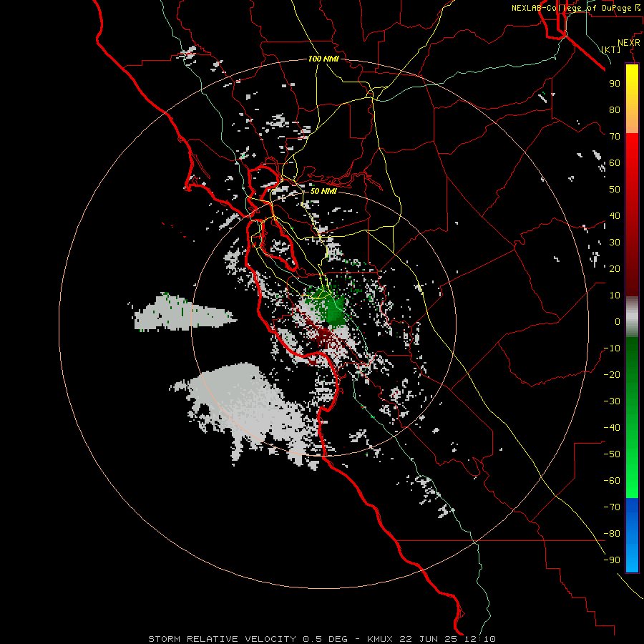Click the "-60" value on the velocity scale
This screenshot has width=644, height=644.
[x=612, y=481]
